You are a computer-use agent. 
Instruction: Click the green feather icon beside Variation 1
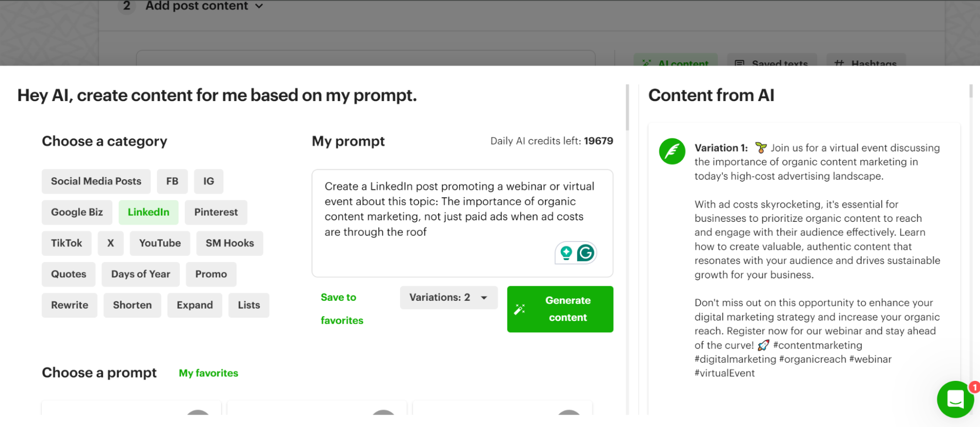point(672,151)
